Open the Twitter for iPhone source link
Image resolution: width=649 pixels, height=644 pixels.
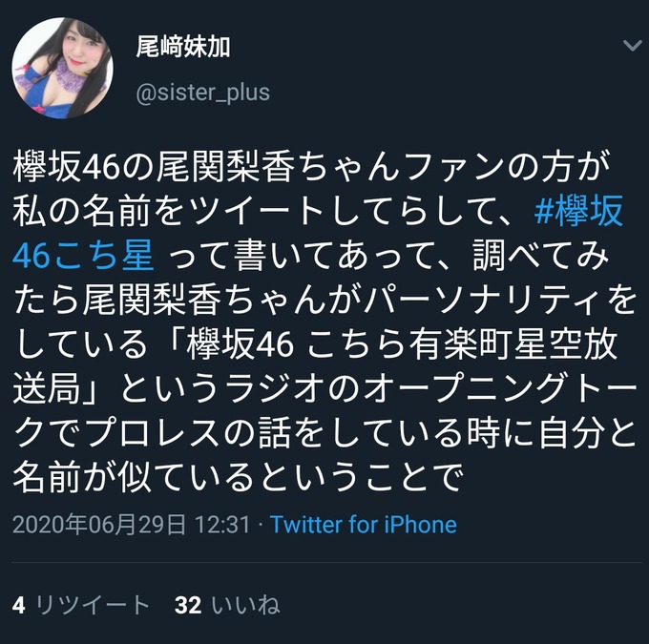[x=364, y=525]
